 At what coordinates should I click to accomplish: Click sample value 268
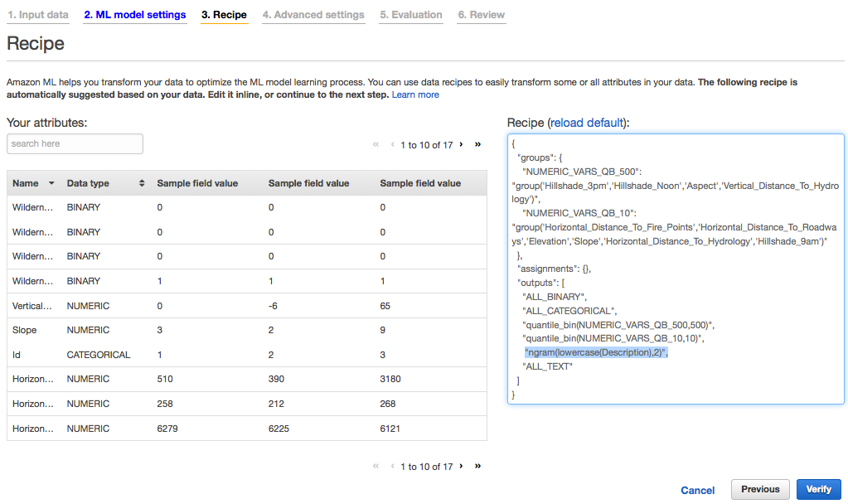(387, 404)
